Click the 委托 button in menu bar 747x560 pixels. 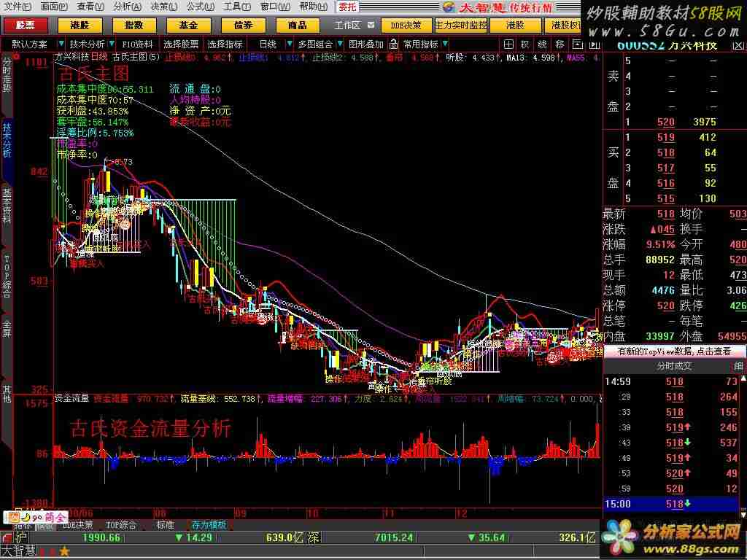pos(347,7)
